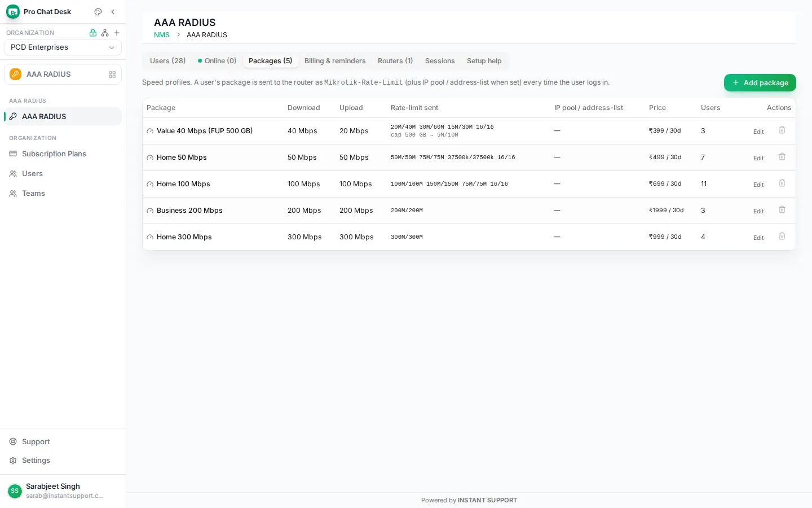Open the organization hierarchy icon
Viewport: 812px width, 508px height.
pos(105,33)
